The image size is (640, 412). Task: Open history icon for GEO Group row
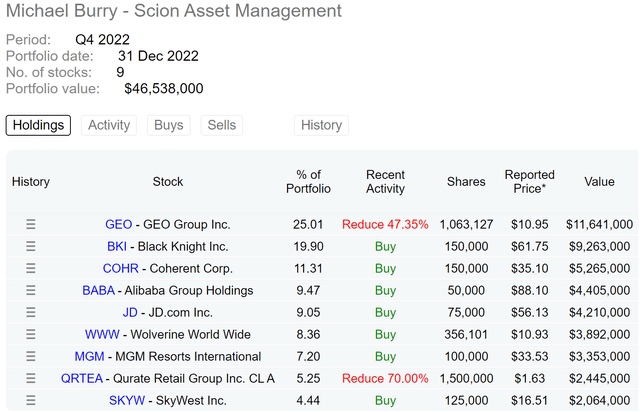point(31,224)
